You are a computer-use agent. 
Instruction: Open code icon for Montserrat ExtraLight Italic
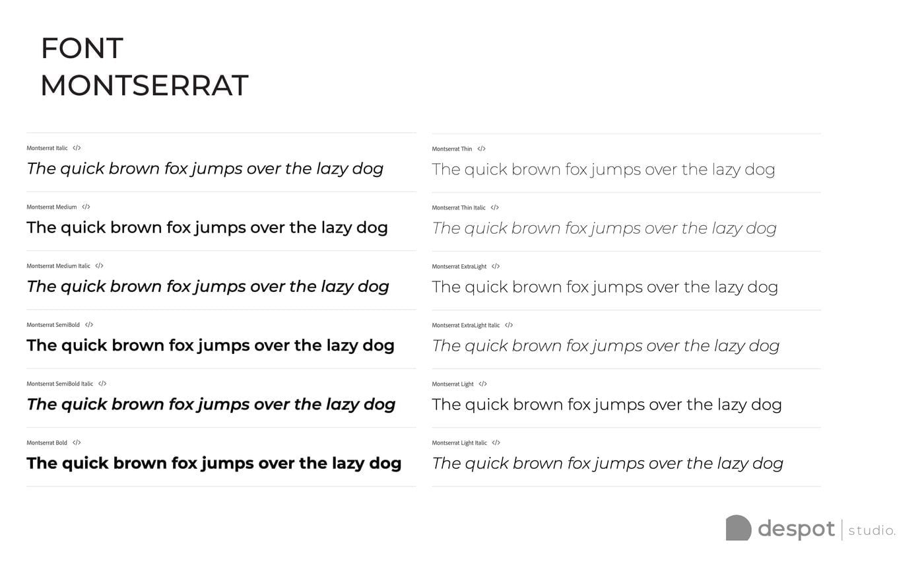click(509, 326)
